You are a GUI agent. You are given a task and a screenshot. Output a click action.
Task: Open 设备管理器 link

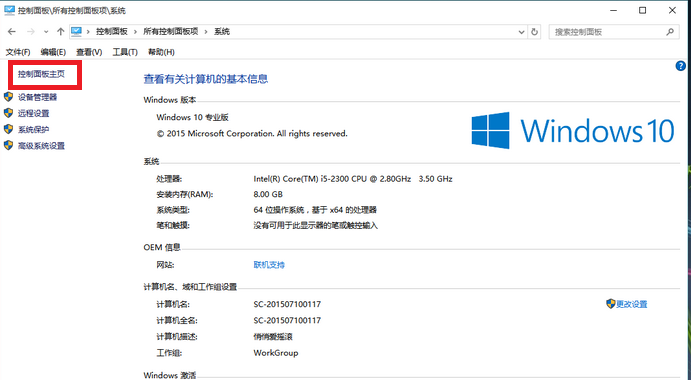point(37,97)
